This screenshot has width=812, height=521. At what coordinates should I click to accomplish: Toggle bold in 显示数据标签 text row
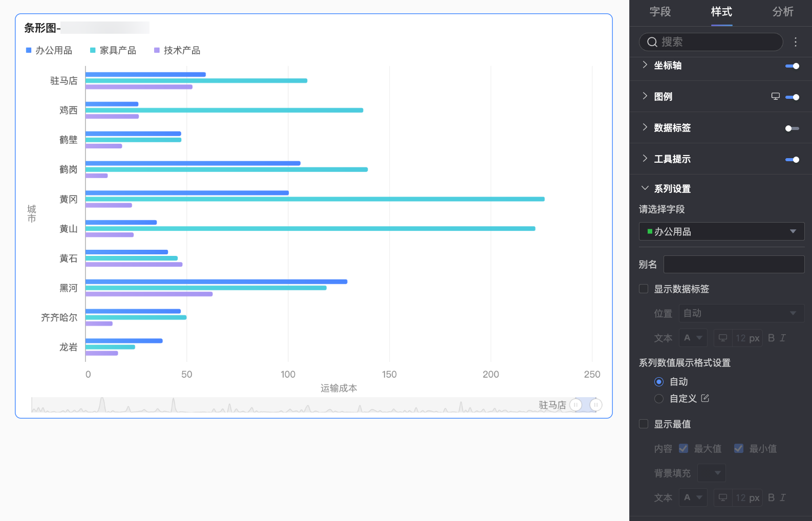point(771,338)
